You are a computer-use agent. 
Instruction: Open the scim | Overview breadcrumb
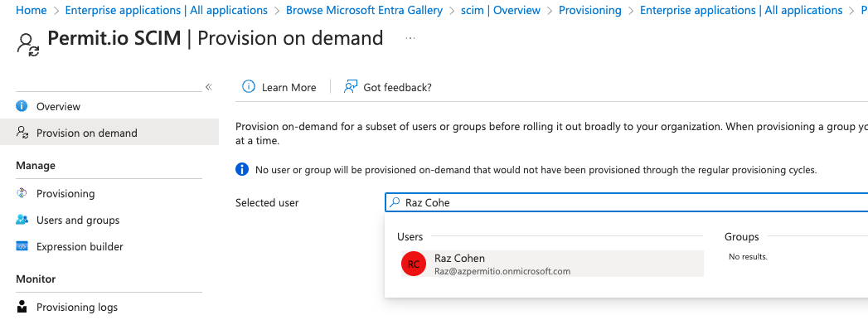[x=501, y=10]
